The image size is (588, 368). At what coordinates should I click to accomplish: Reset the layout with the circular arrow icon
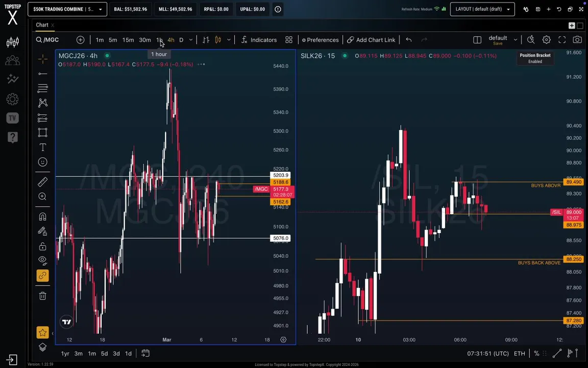[559, 9]
